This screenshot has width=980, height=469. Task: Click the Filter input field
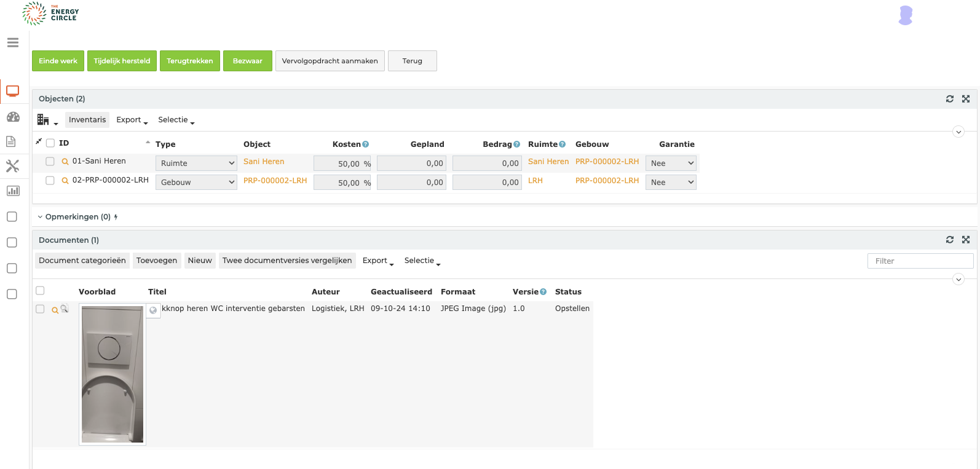(x=920, y=261)
